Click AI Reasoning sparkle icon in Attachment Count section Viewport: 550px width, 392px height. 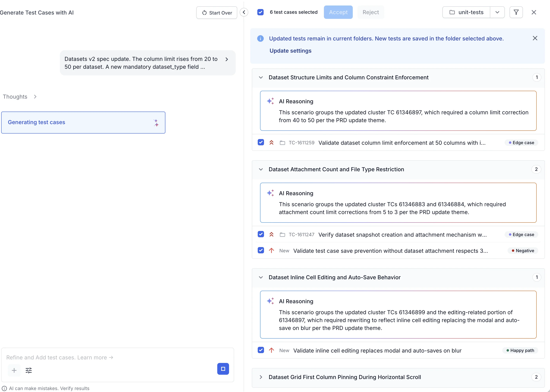pyautogui.click(x=270, y=193)
